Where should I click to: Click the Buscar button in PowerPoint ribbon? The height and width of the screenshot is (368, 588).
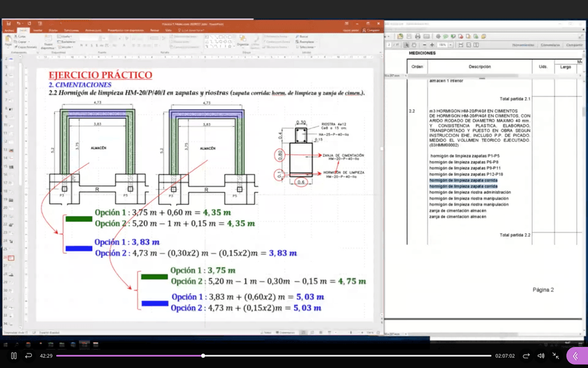303,37
